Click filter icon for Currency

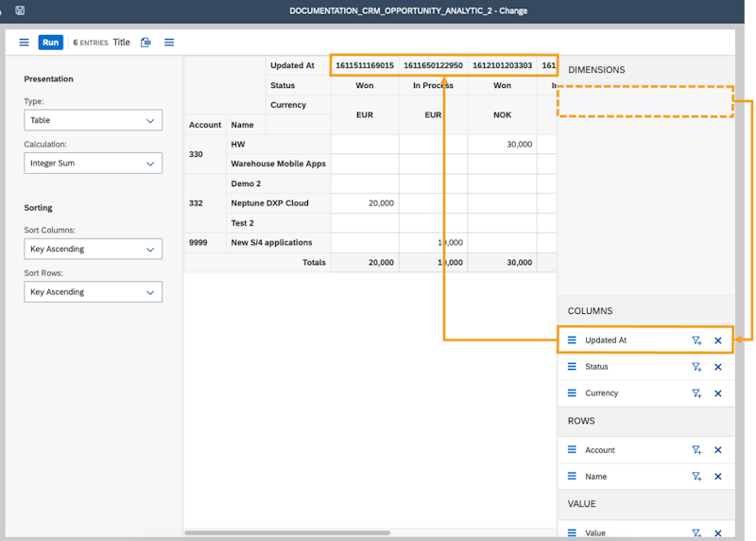point(696,393)
